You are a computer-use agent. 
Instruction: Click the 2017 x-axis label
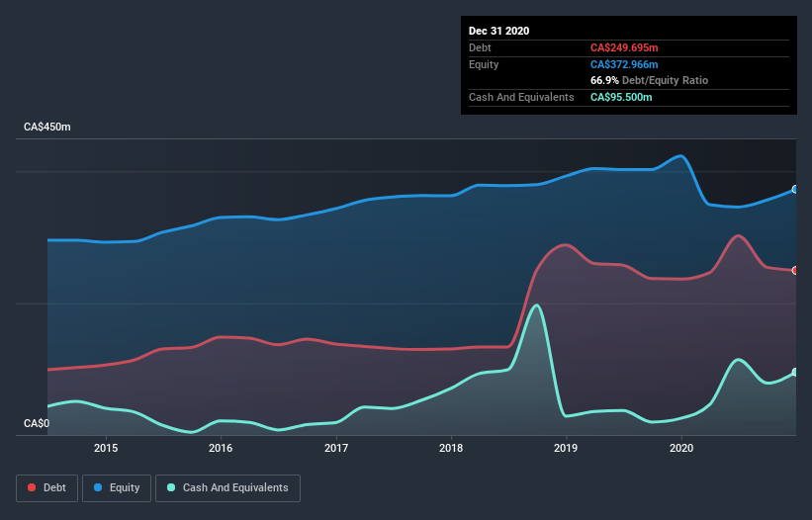336,448
